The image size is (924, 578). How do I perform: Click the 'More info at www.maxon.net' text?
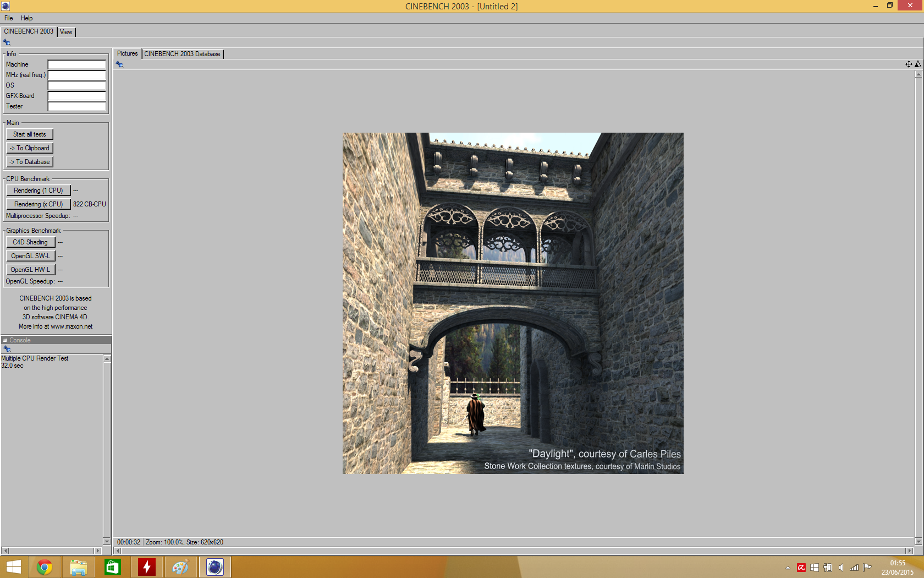click(56, 326)
